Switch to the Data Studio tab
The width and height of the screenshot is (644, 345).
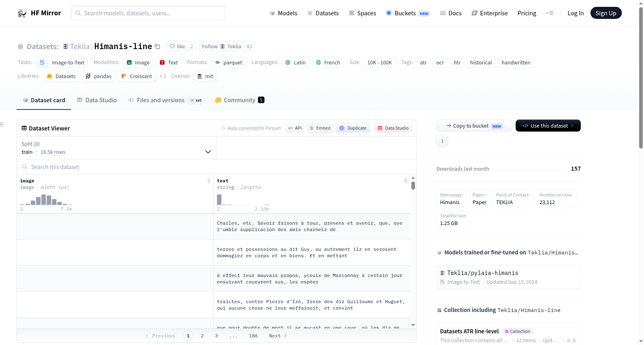coord(97,100)
